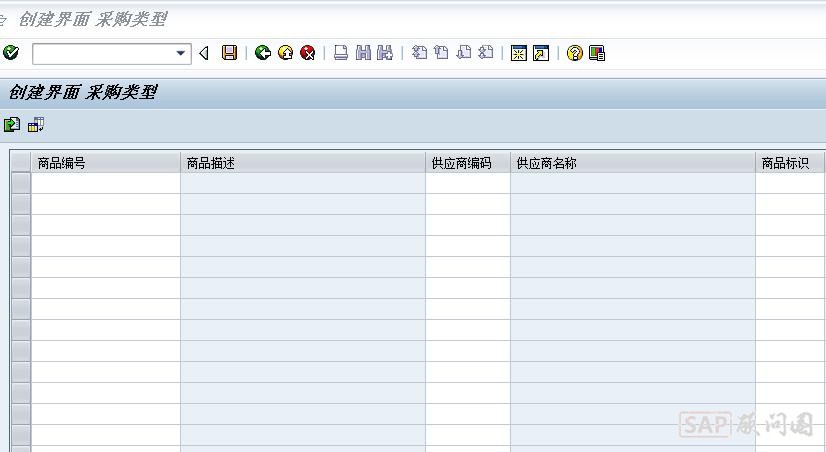Screen dimensions: 826x452
Task: Select the first table row selector
Action: click(20, 183)
